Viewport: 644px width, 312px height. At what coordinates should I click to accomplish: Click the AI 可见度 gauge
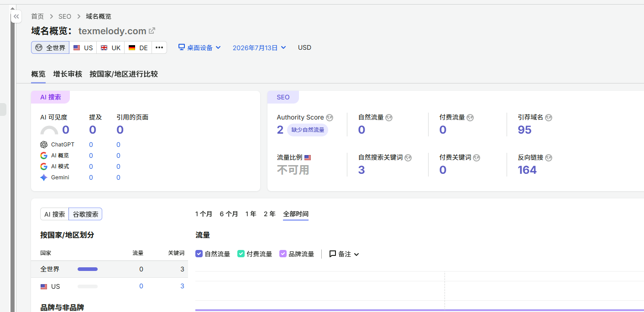click(x=49, y=130)
